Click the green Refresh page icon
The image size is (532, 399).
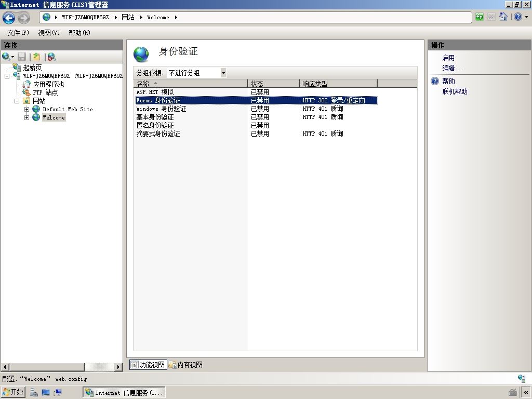pyautogui.click(x=480, y=17)
